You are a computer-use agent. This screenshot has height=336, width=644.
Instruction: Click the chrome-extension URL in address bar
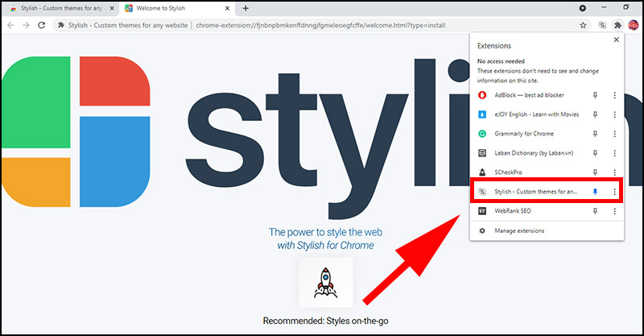(x=320, y=25)
